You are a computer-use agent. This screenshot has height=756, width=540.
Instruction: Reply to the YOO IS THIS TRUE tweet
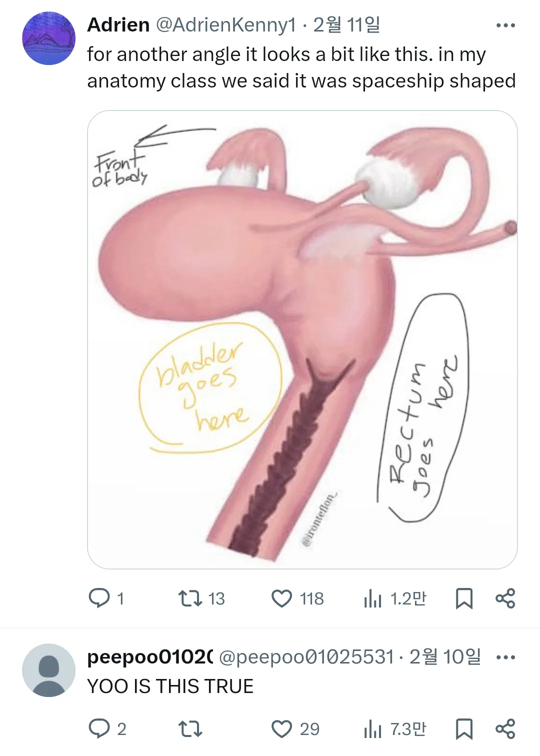pyautogui.click(x=99, y=728)
